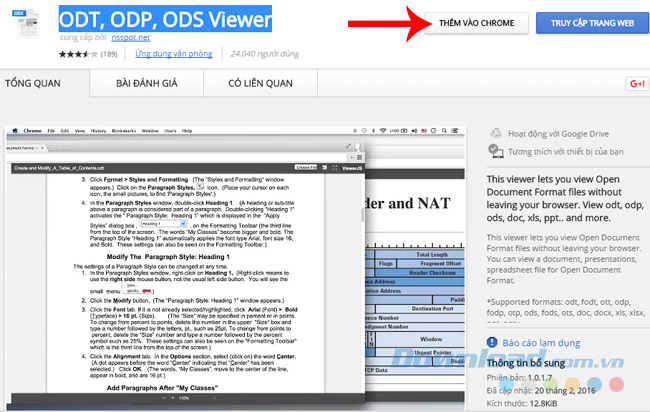This screenshot has height=412, width=650.
Task: Click the Google Drive icon
Action: pos(496,133)
